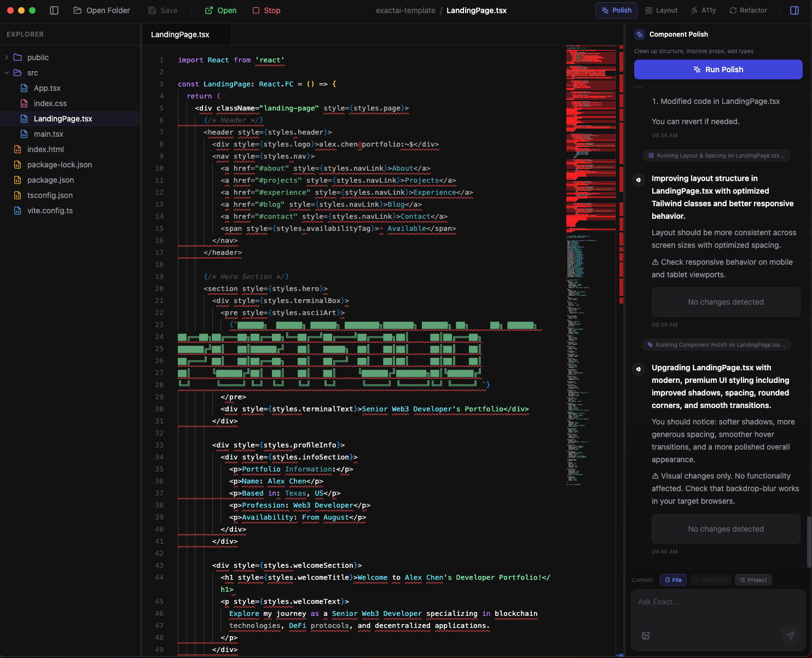Screen dimensions: 812x658
Task: Toggle the right AI panel icon
Action: [794, 10]
